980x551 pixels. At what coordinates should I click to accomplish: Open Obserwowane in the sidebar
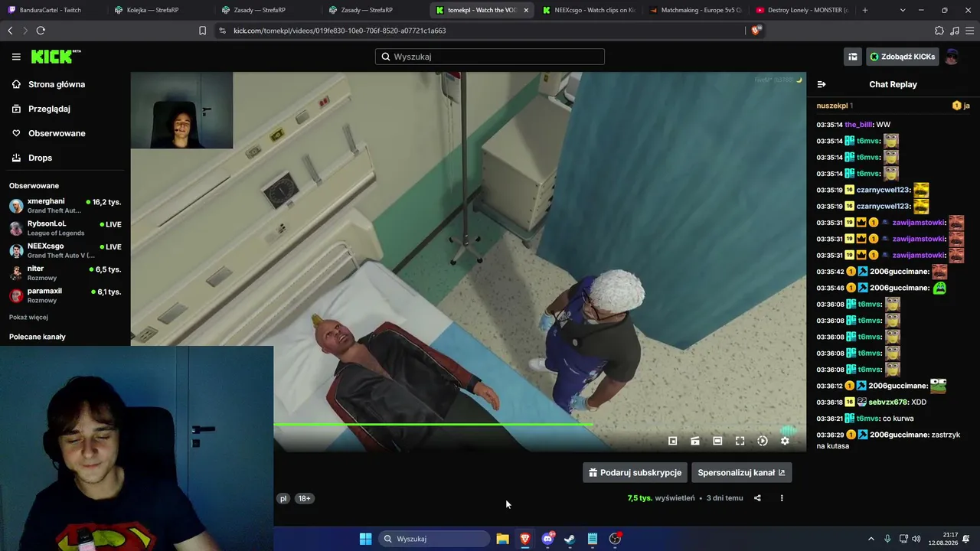coord(57,133)
